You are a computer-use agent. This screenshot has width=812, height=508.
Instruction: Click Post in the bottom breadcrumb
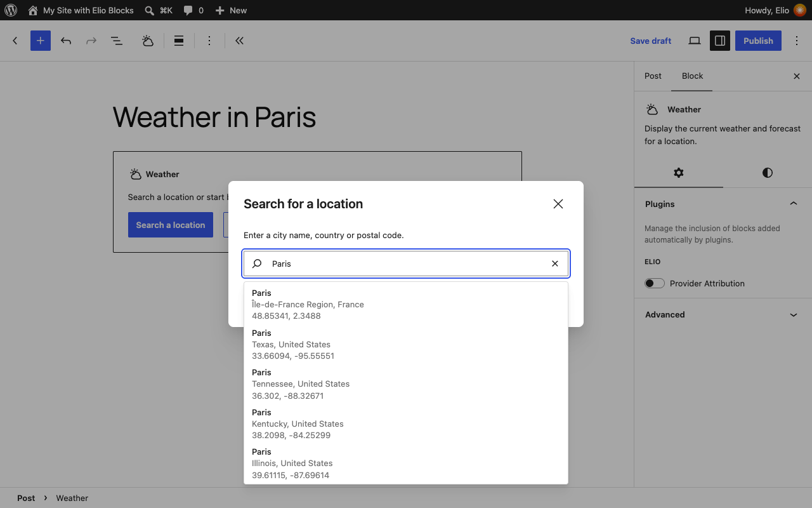tap(26, 498)
